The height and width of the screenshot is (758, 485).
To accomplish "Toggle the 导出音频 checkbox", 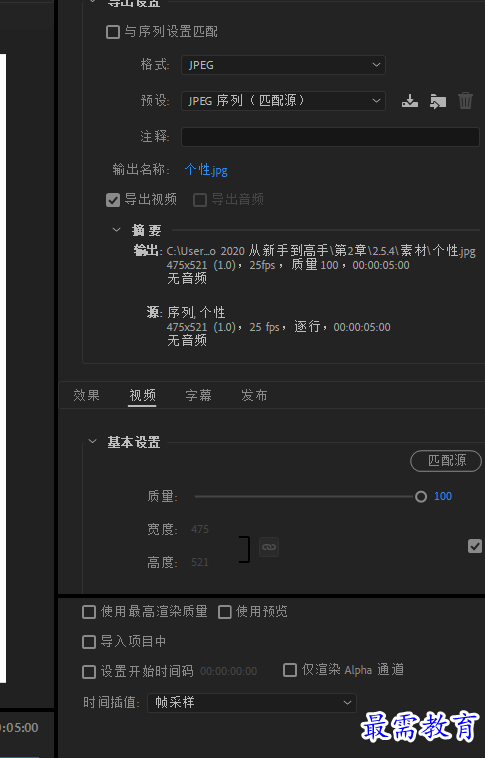I will click(x=200, y=200).
